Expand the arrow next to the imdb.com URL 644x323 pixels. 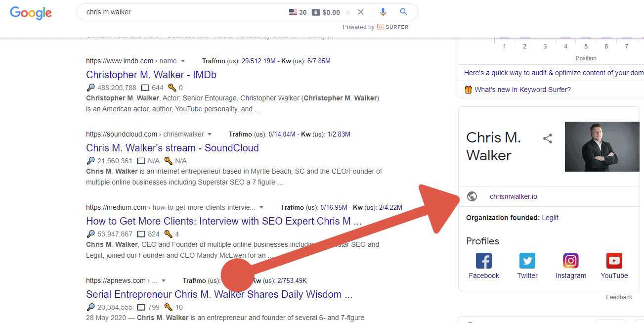click(x=182, y=61)
